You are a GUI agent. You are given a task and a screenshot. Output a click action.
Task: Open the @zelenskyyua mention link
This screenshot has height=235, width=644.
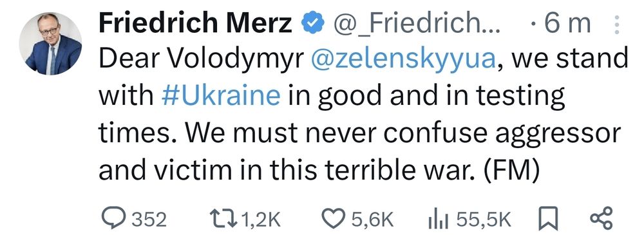point(403,60)
